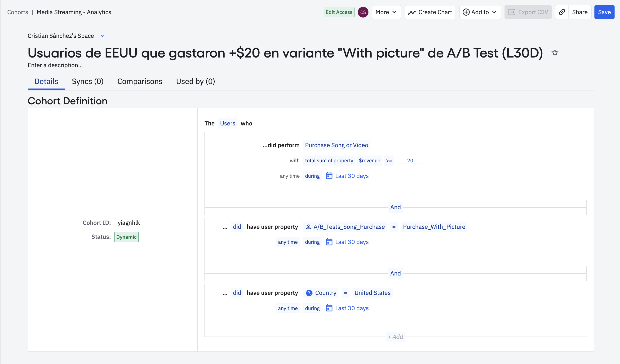Toggle did for Country condition
Screen dimensions: 620x364
(237, 293)
